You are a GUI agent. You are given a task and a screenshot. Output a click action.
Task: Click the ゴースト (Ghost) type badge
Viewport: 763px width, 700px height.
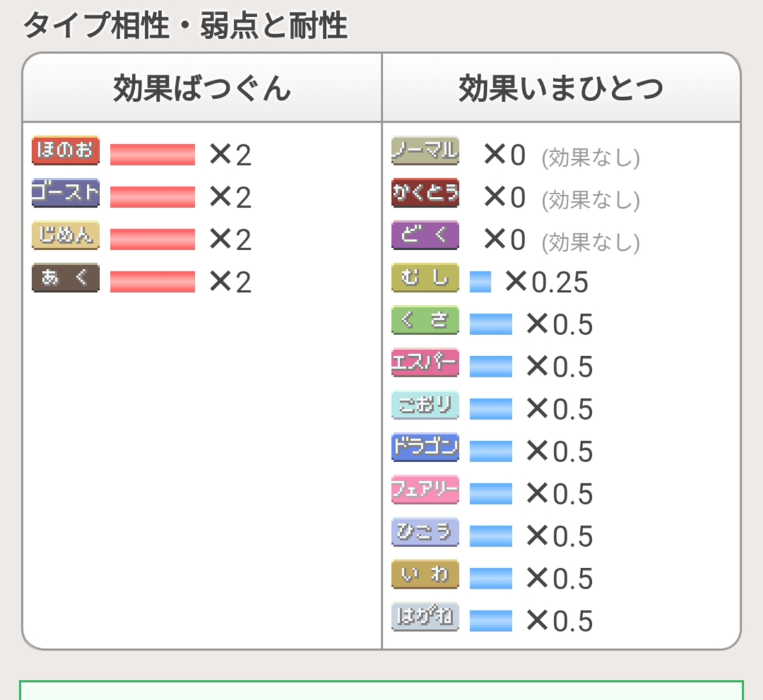(x=65, y=193)
